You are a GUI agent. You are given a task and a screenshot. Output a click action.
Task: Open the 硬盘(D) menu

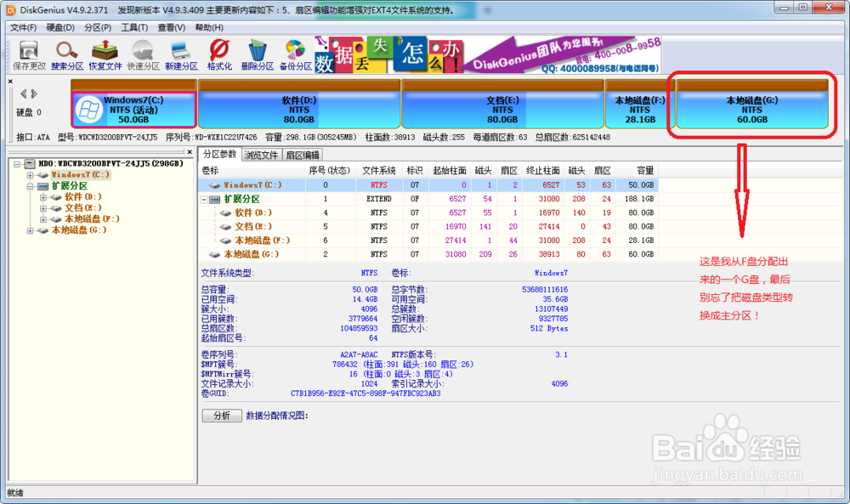click(60, 28)
